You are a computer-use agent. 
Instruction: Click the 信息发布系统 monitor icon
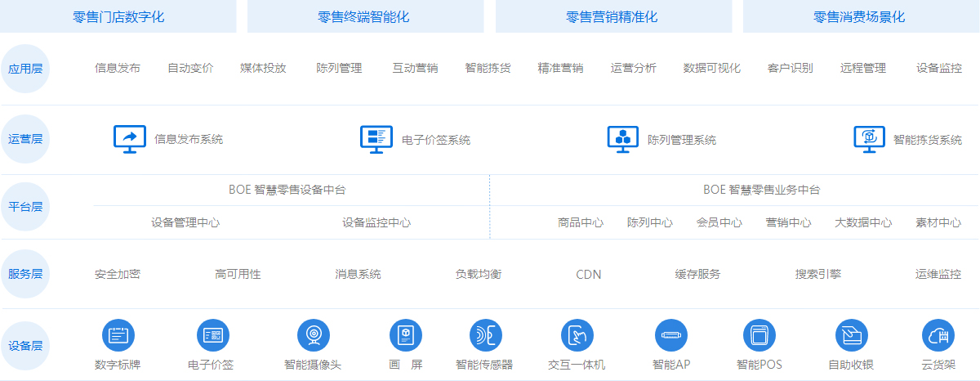(x=129, y=138)
